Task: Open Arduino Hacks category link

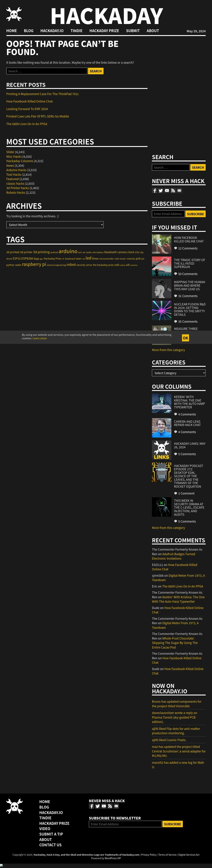Action: [x=16, y=170]
